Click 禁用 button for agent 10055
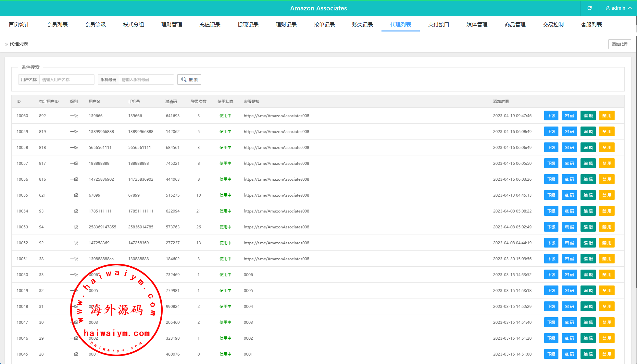 [x=606, y=195]
